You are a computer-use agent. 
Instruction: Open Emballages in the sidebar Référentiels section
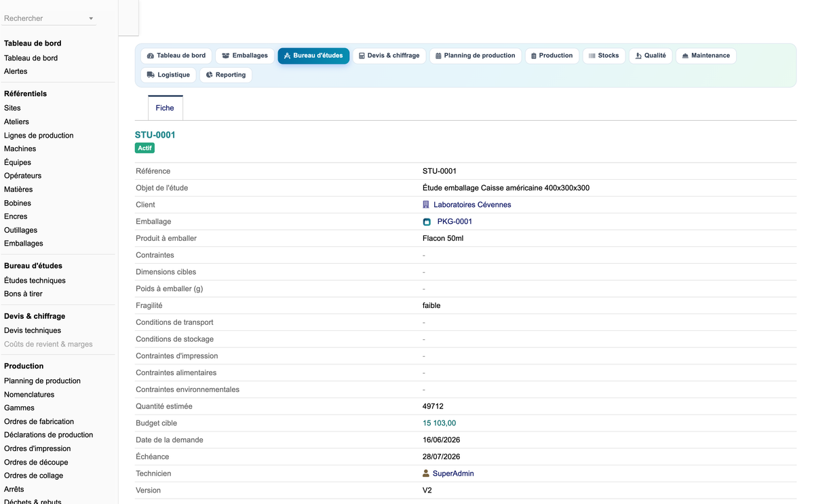click(x=24, y=244)
